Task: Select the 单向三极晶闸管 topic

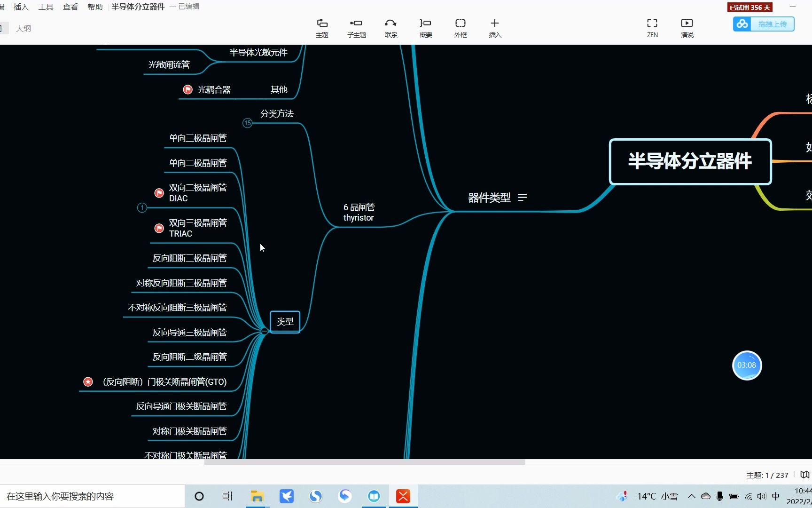Action: [198, 138]
